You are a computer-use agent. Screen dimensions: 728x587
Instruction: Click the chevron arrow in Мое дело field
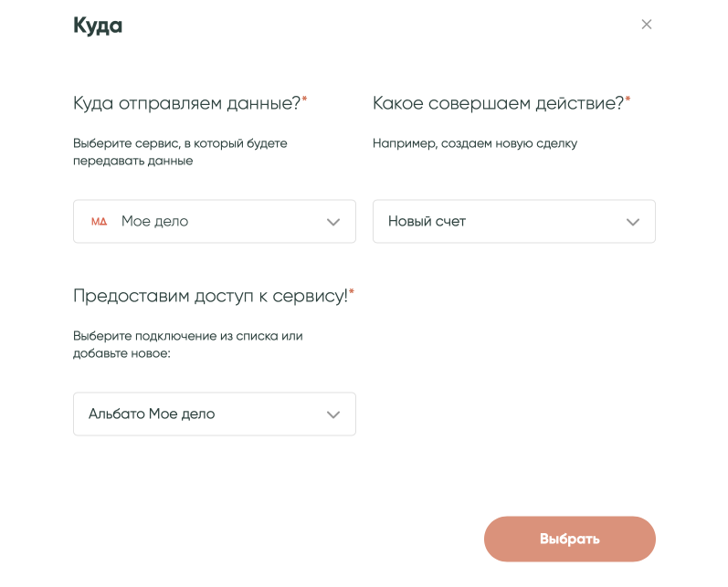333,222
